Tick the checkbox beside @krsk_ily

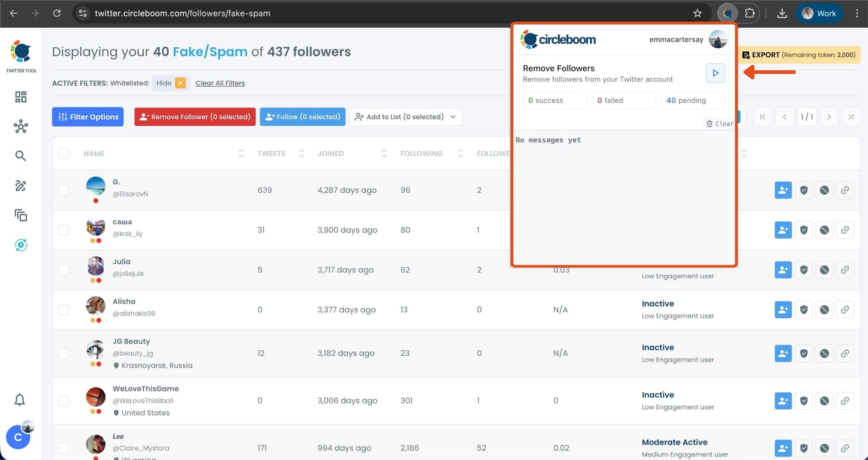pos(63,230)
